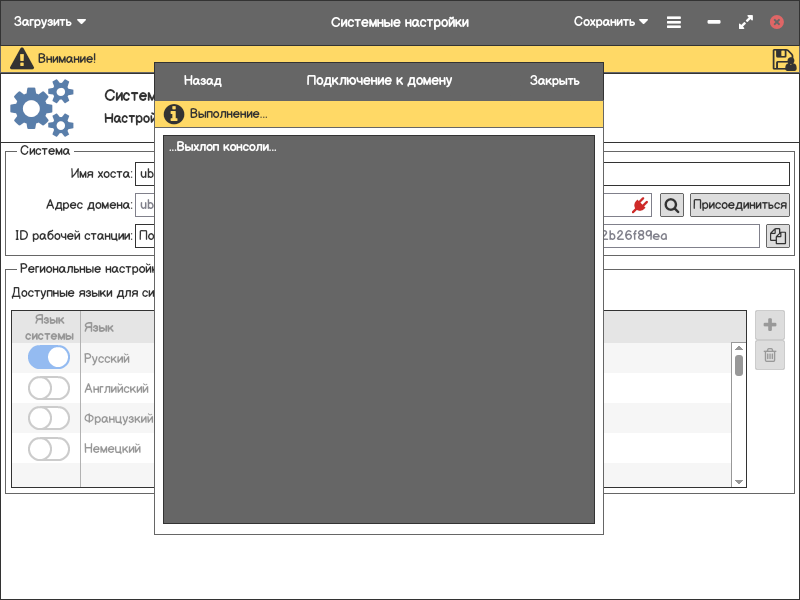
Task: Click the console output area
Action: [379, 329]
